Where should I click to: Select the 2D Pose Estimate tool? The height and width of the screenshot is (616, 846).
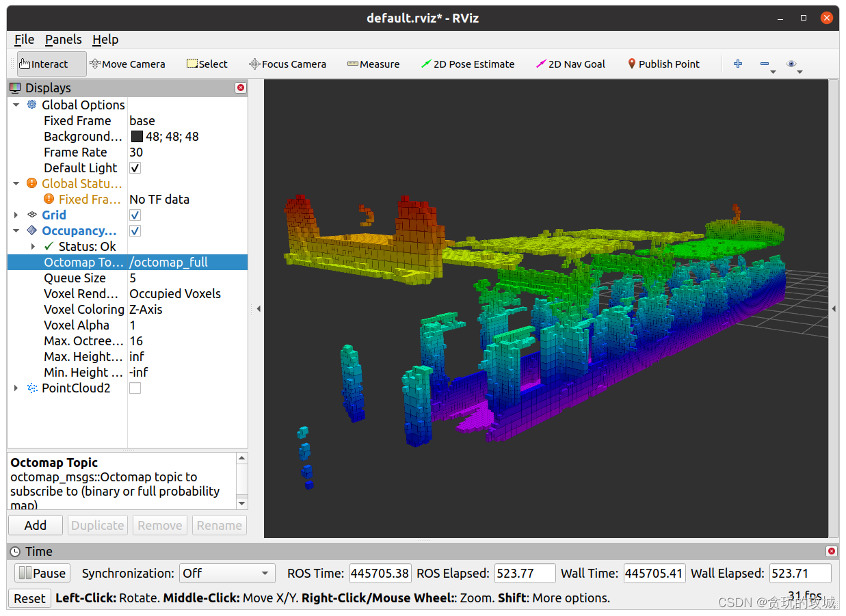[468, 64]
